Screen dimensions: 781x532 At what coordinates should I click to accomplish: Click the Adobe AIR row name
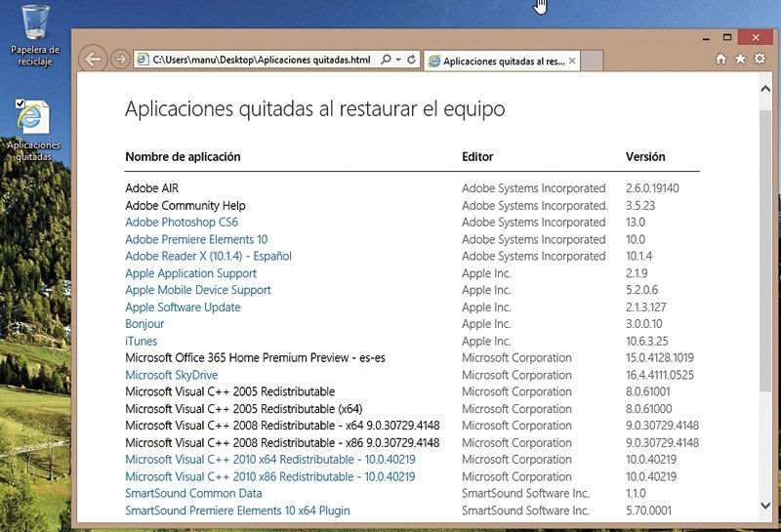pos(151,188)
